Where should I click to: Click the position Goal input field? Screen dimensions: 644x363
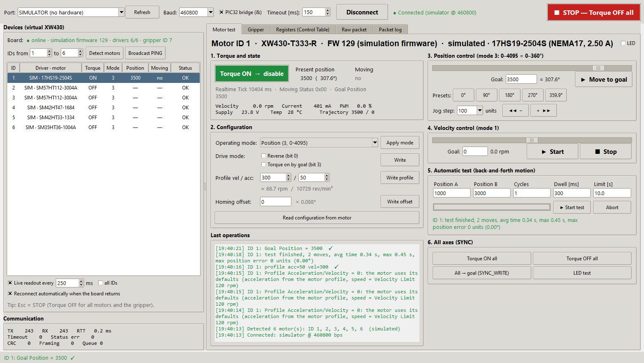521,80
